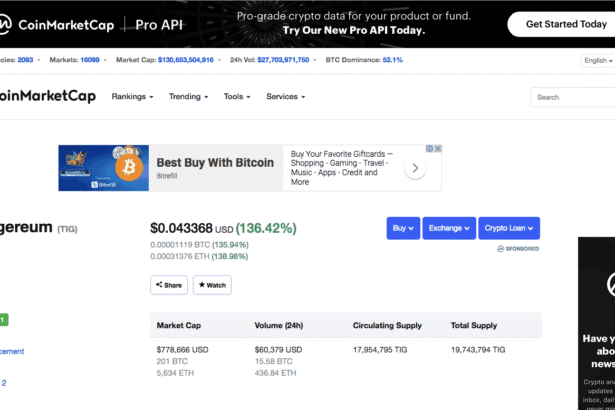Expand the Services menu

[x=286, y=97]
